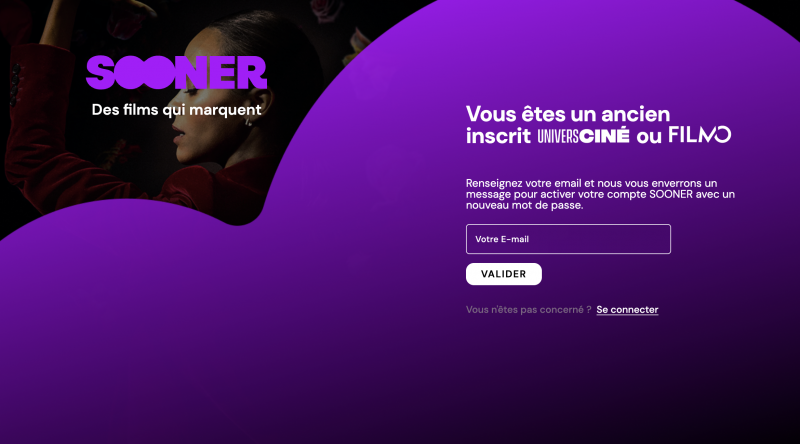Click the tagline Des films qui marquent

(177, 110)
